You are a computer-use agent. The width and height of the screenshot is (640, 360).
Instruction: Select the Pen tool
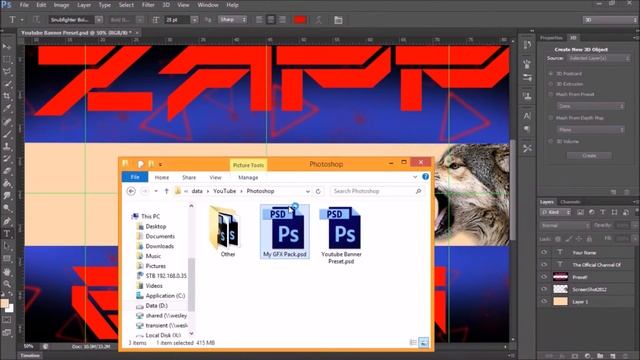[x=7, y=221]
